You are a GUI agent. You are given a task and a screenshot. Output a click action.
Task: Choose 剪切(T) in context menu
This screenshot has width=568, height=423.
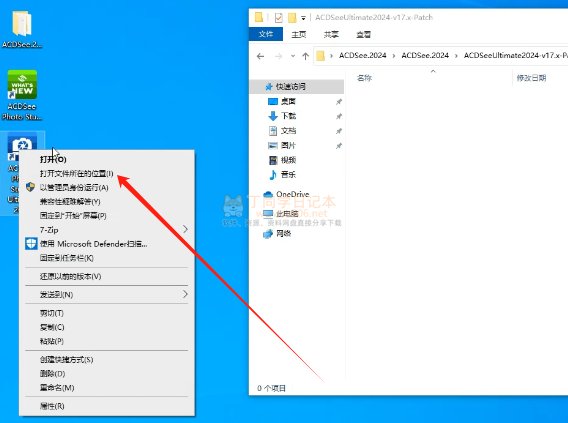click(x=107, y=313)
